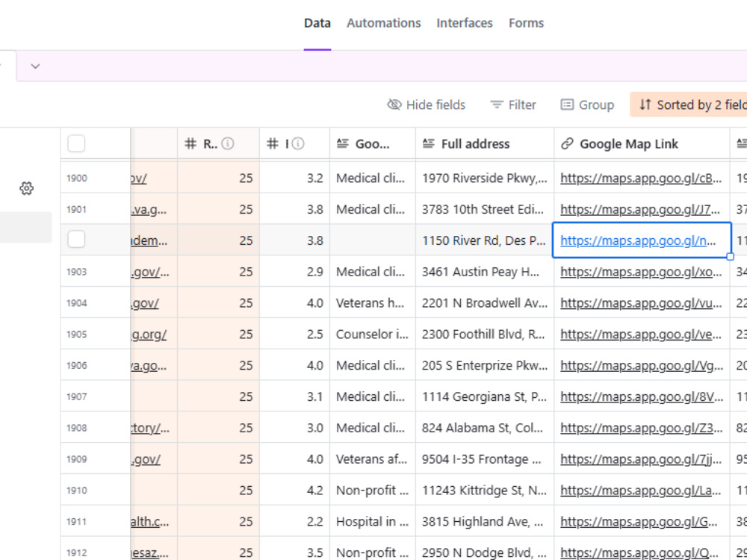Open the Data tab

317,23
